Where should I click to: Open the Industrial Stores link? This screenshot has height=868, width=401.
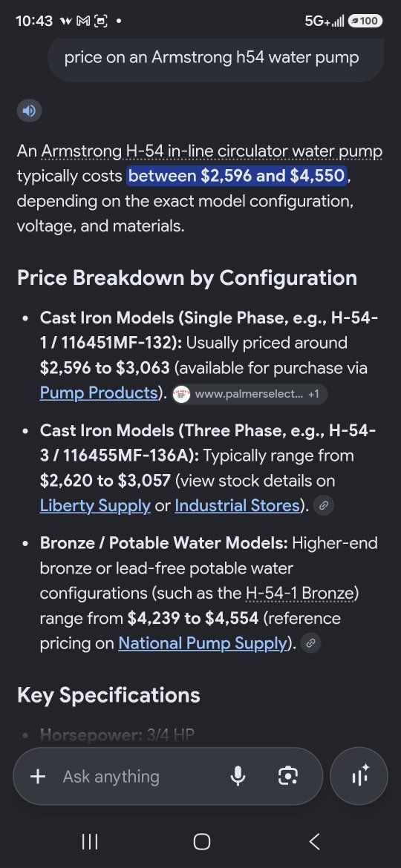pos(237,505)
